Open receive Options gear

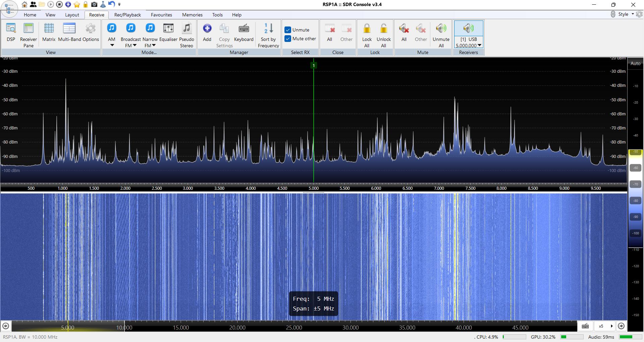[x=91, y=33]
